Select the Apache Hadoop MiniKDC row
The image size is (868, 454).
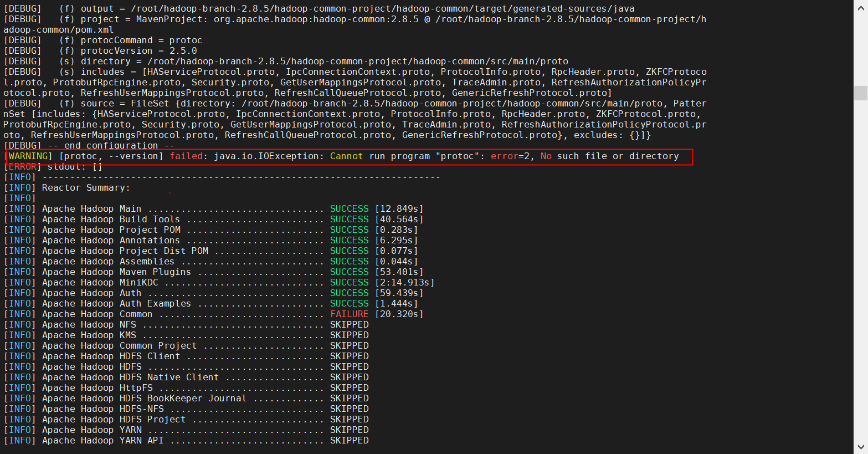point(219,283)
